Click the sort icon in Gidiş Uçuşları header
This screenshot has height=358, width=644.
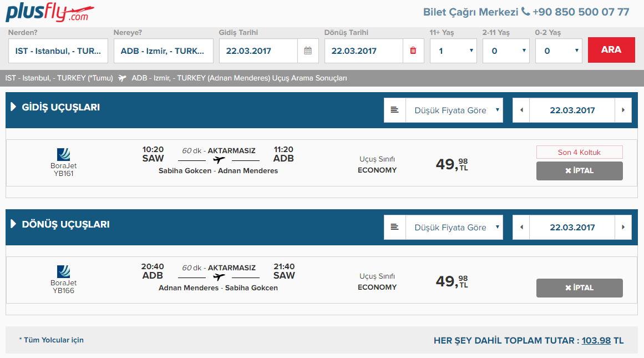[x=394, y=110]
